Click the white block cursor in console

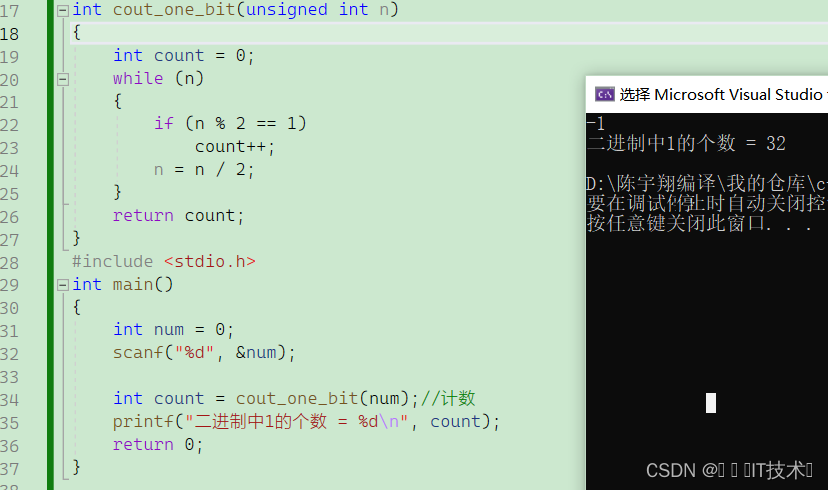point(711,403)
